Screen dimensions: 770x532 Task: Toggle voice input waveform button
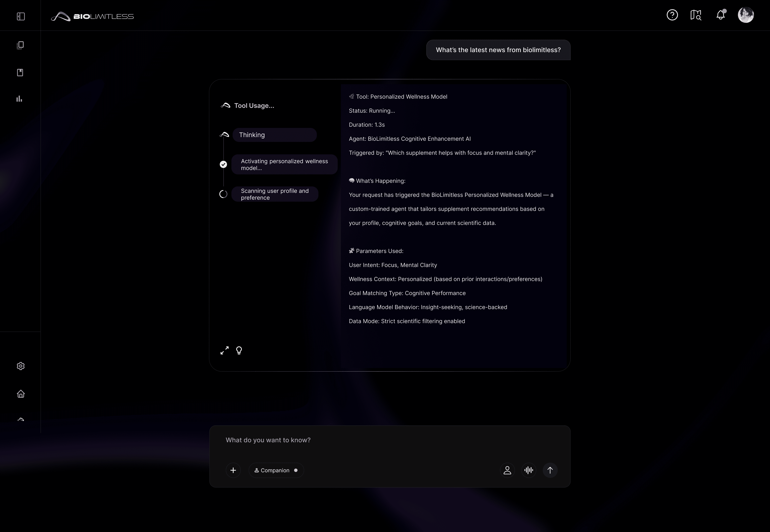[x=529, y=470]
